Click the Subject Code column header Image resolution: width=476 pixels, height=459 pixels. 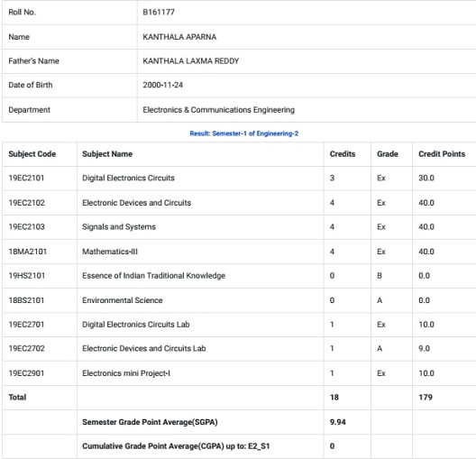[x=32, y=154]
